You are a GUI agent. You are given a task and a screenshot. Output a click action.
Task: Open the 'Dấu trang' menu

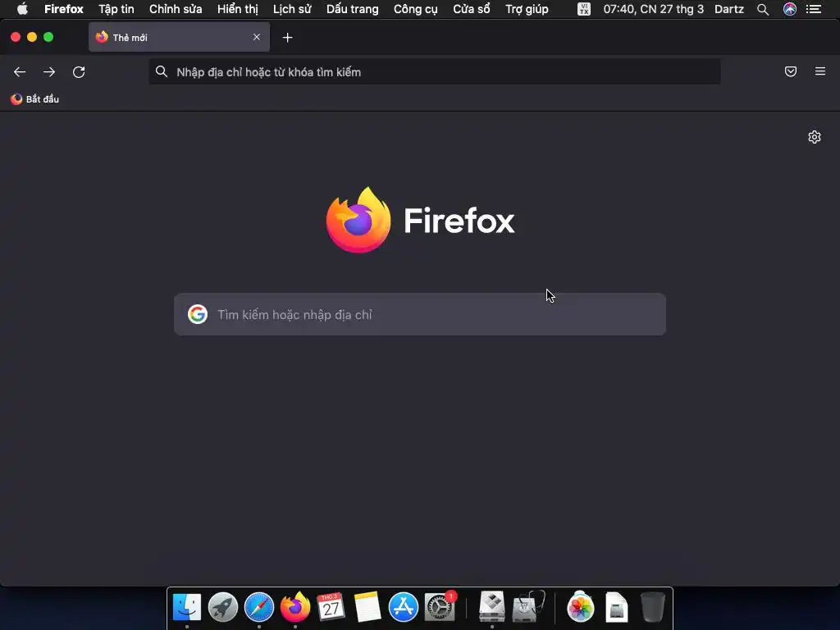click(353, 9)
